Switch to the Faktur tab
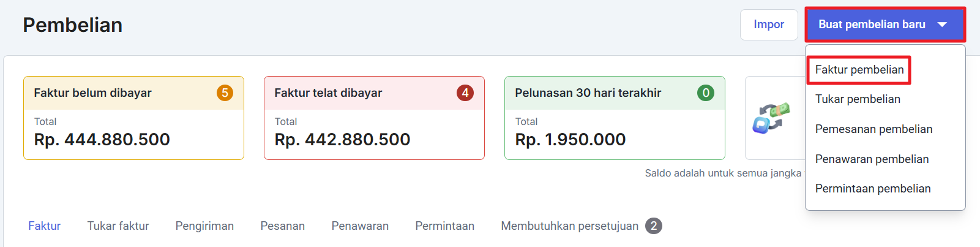Image resolution: width=980 pixels, height=247 pixels. click(44, 226)
